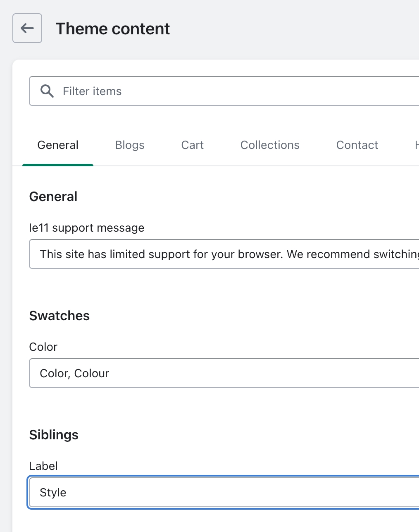
Task: Click the magnifier icon in filter bar
Action: coord(47,91)
